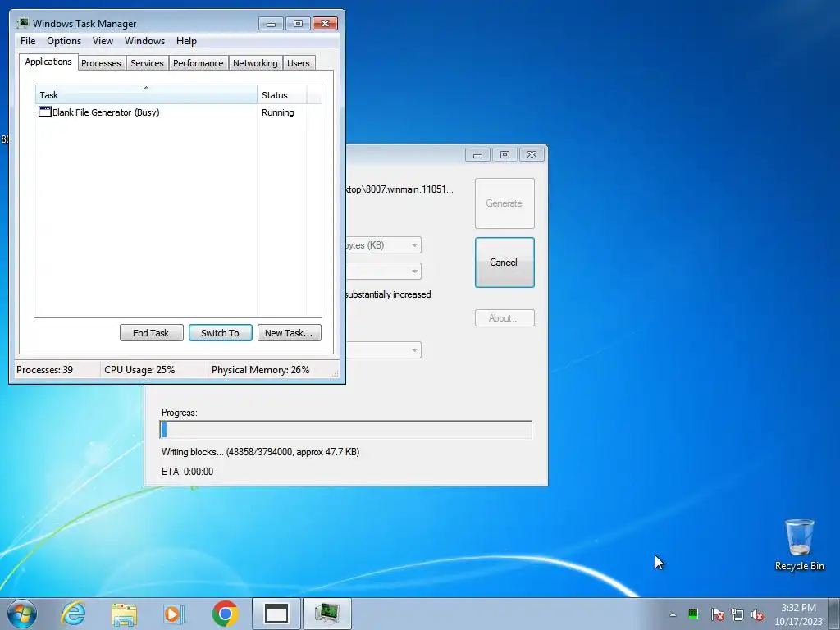Click the Switch To button
This screenshot has height=630, width=840.
pos(220,333)
